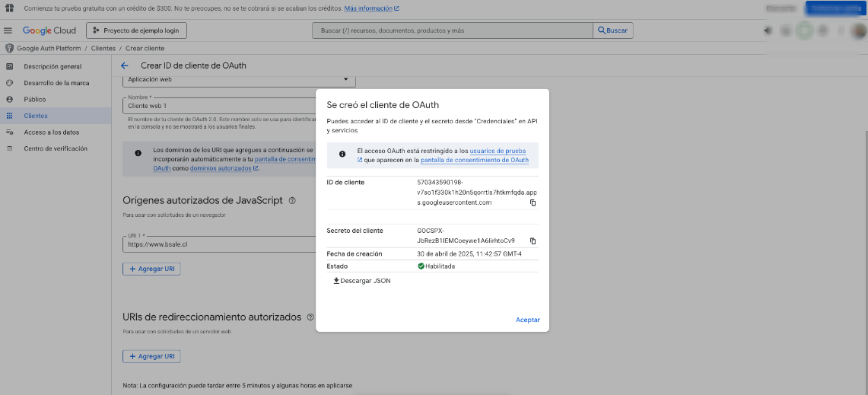868x395 pixels.
Task: Click the Buscar search button
Action: (x=613, y=30)
